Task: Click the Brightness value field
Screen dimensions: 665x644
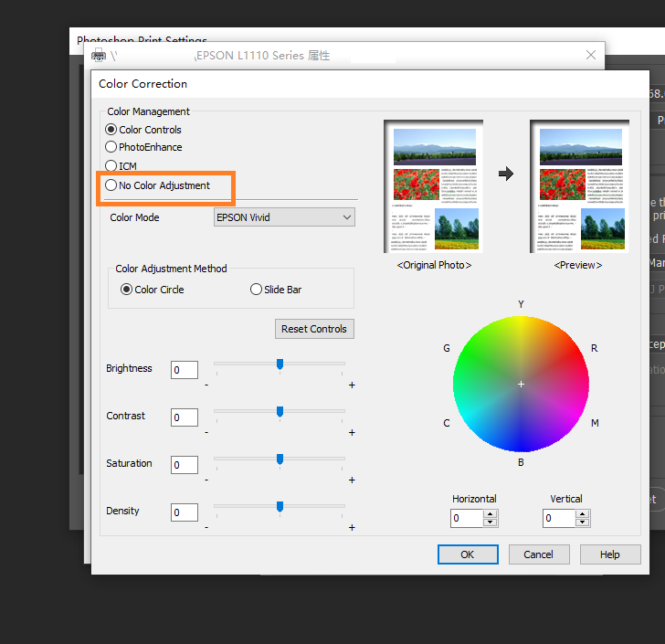Action: click(185, 370)
